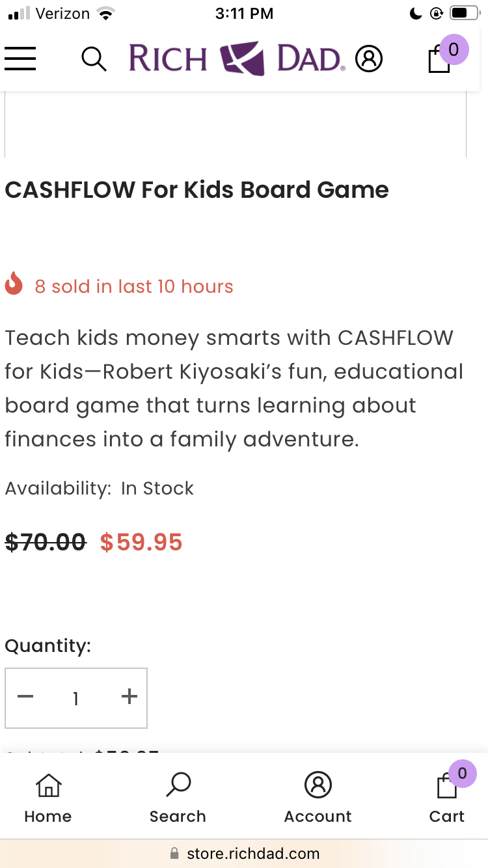Open Account in bottom navigation

[318, 798]
